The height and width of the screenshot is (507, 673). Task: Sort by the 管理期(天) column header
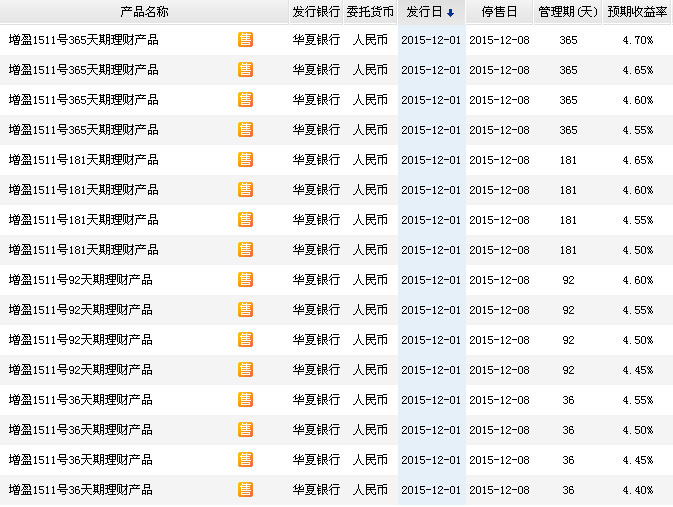(x=568, y=12)
